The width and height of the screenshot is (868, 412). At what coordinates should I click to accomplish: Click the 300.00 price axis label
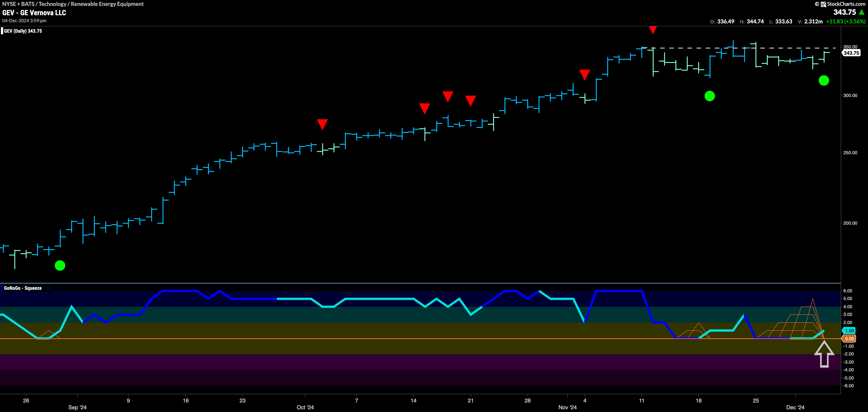pyautogui.click(x=850, y=95)
